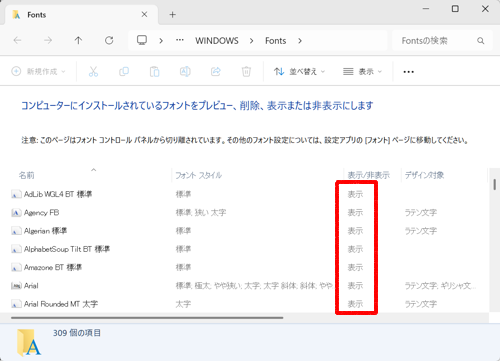Select the Amazone BT 標準 font
The image size is (500, 361).
[53, 267]
